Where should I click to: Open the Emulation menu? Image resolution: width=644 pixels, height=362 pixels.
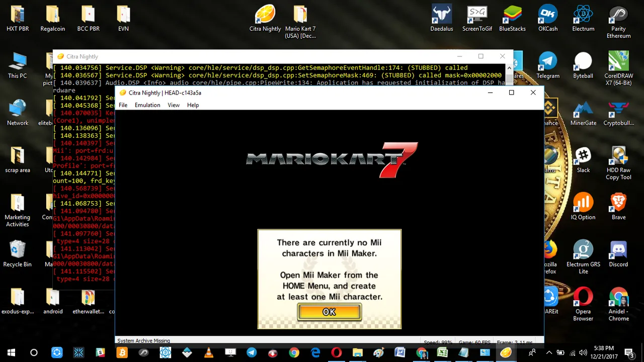point(147,105)
